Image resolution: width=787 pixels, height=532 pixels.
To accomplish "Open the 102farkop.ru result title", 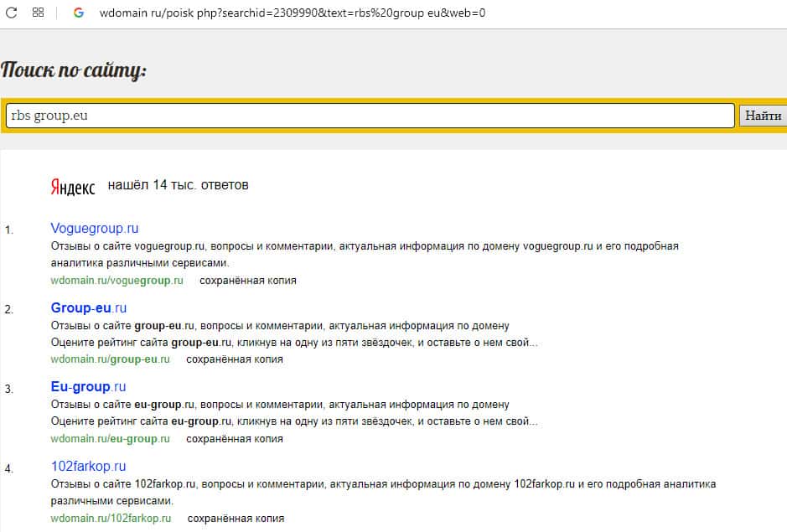I will 88,467.
